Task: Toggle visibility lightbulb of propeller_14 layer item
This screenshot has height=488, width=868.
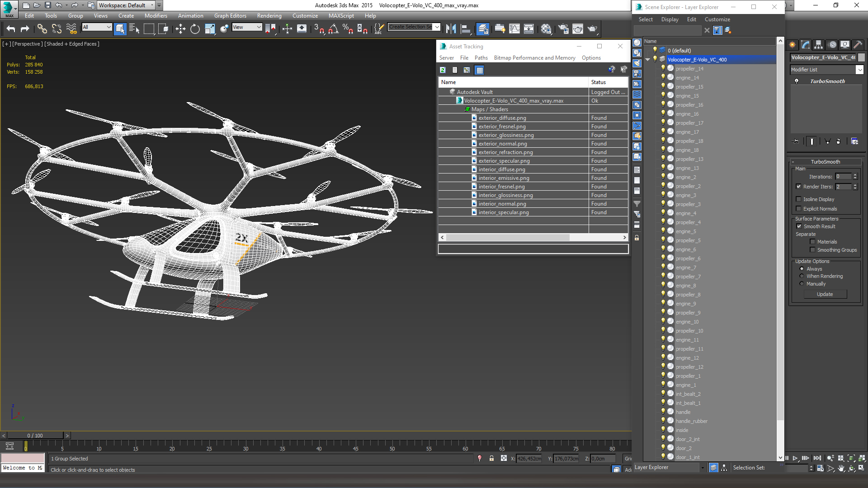Action: 663,68
